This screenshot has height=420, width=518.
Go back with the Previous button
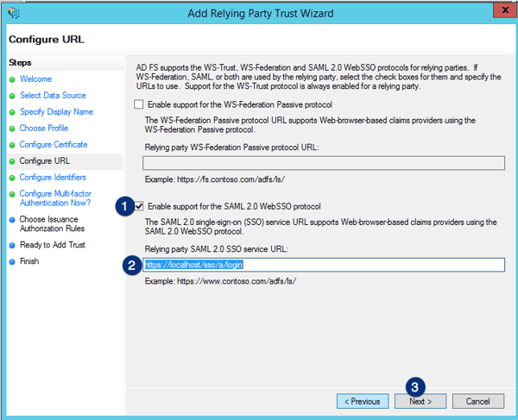coord(363,401)
